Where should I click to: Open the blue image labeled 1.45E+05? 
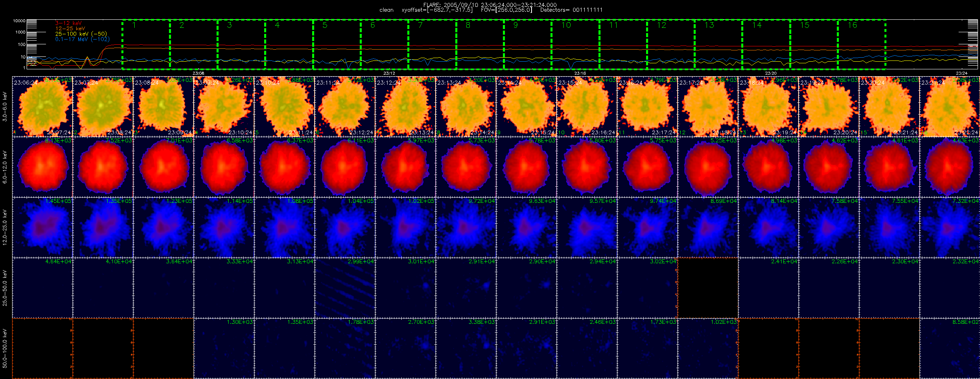[43, 227]
